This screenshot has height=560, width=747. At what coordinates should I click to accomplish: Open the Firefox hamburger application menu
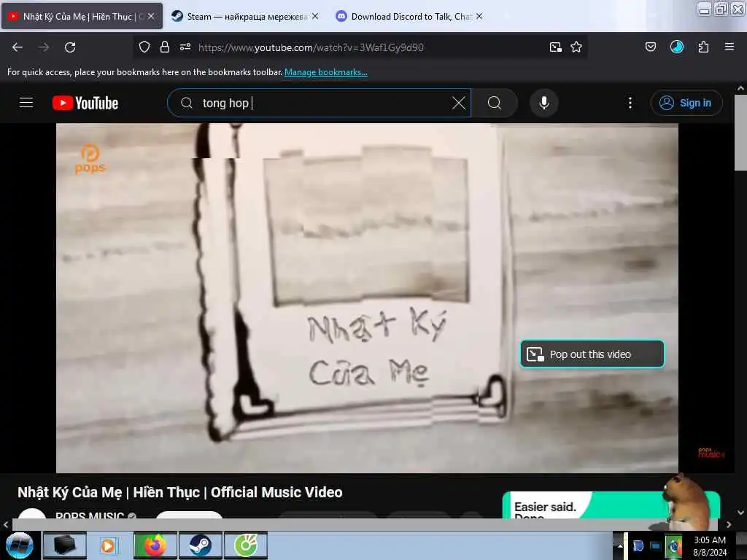click(729, 47)
